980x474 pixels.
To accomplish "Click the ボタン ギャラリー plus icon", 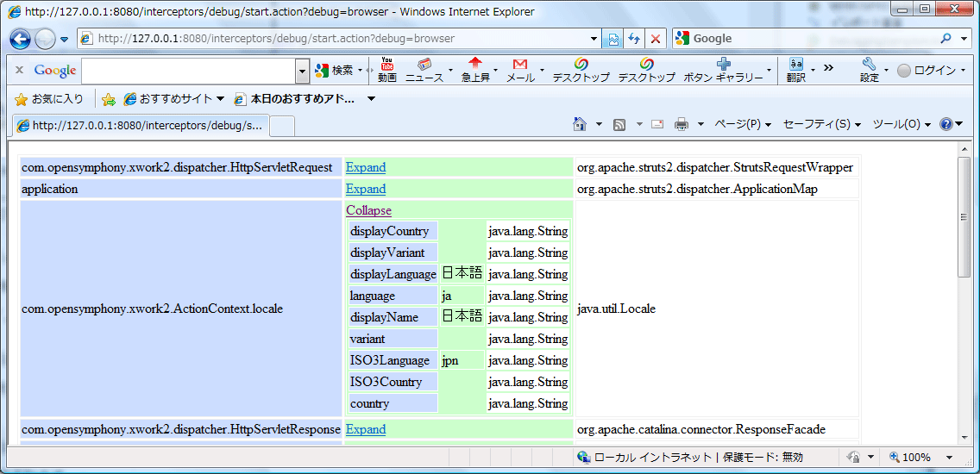I will (724, 70).
